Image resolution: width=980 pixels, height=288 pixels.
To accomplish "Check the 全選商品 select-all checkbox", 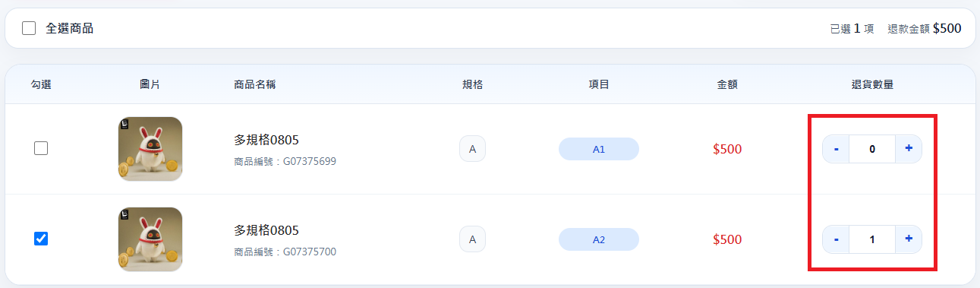I will coord(29,28).
